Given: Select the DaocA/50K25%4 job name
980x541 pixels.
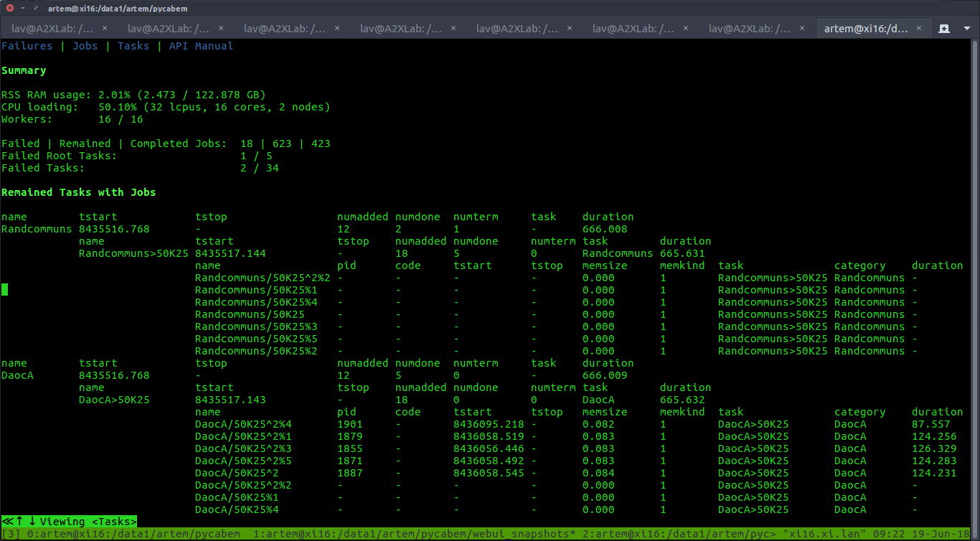Looking at the screenshot, I should [237, 509].
